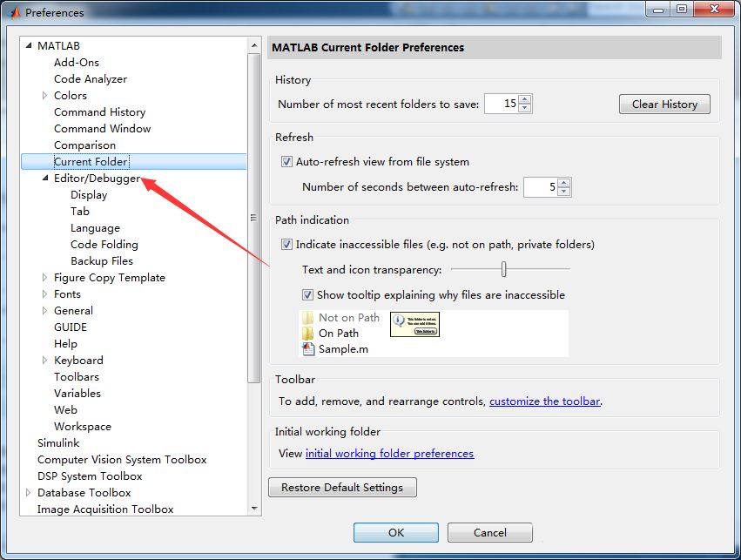Collapse the MATLAB tree node
This screenshot has height=560, width=741.
coord(29,46)
